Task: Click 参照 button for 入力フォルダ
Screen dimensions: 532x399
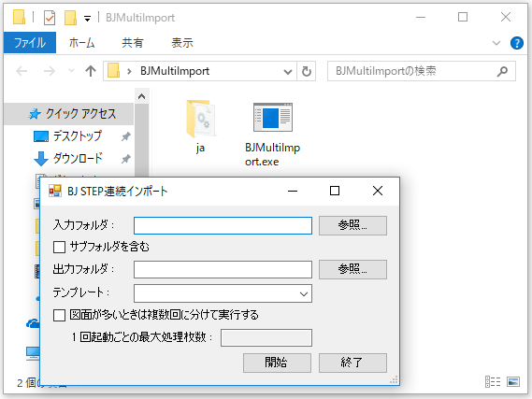Action: click(352, 225)
